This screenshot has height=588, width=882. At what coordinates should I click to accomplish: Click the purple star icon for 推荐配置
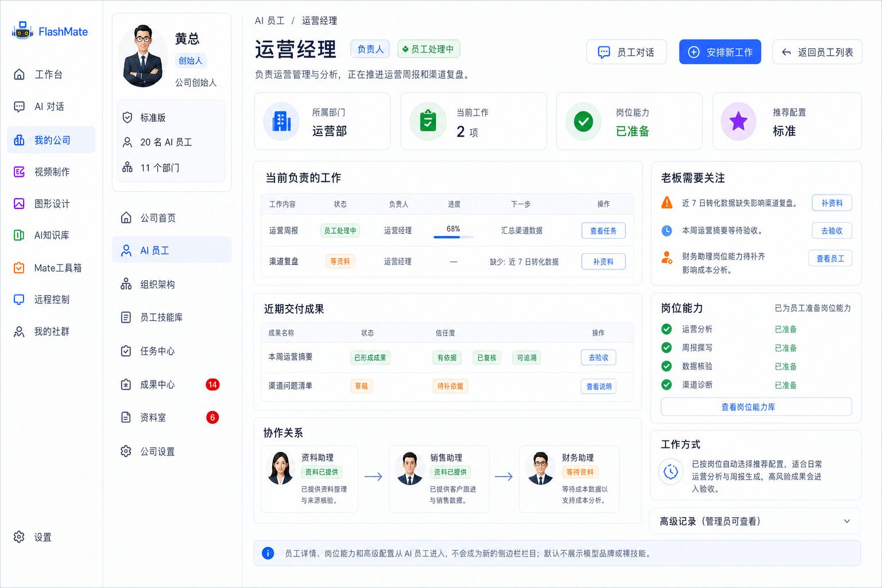click(738, 121)
